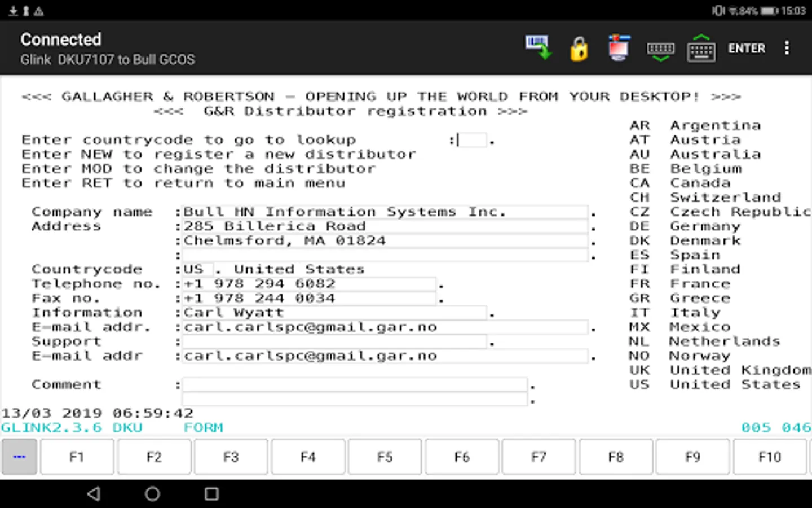Viewport: 812px width, 508px height.
Task: Tap the barcode scan icon in toolbar
Action: click(538, 48)
